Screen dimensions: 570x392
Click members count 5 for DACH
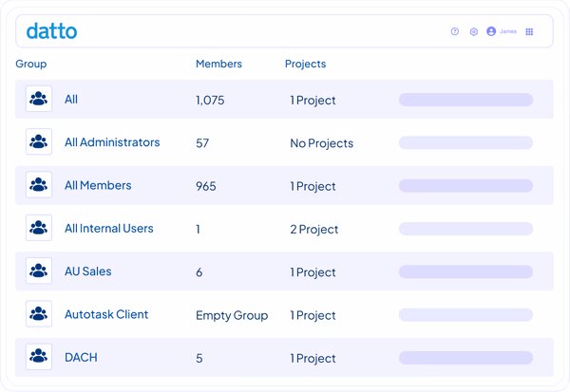pos(199,358)
